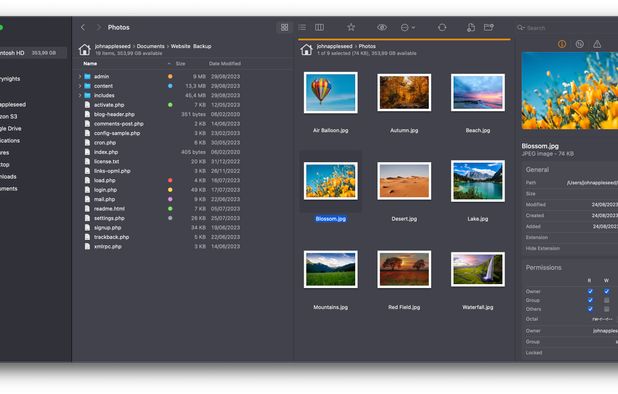Screen dimensions: 618x394
Task: Click orange tag dot on admin row
Action: (x=170, y=76)
